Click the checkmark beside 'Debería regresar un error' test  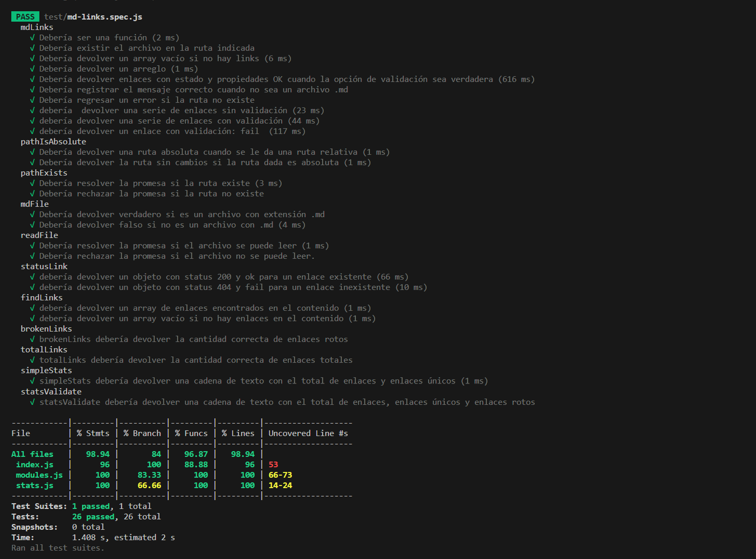click(x=32, y=100)
